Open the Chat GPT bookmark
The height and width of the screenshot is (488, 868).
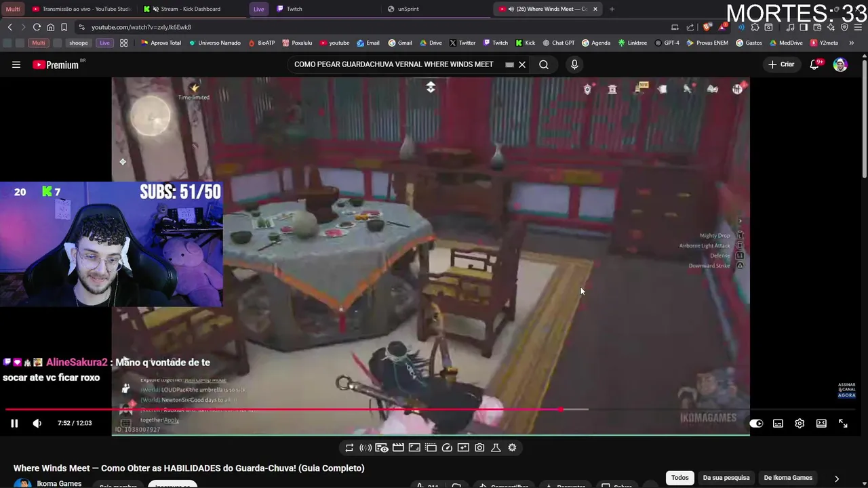(558, 43)
